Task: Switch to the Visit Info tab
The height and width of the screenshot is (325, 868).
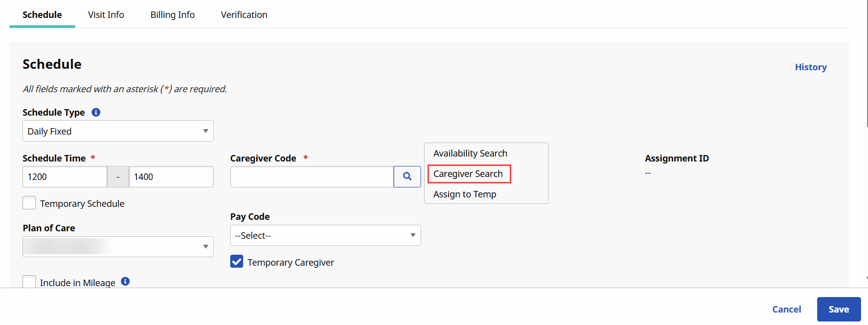Action: pyautogui.click(x=106, y=15)
